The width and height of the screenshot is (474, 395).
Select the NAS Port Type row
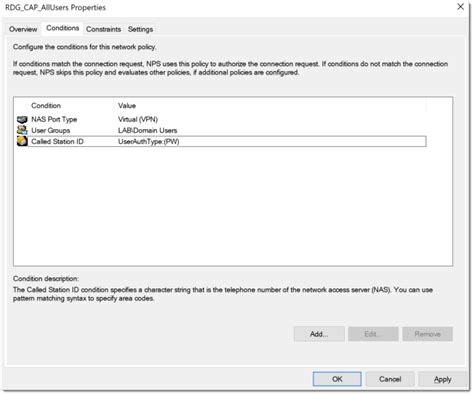(221, 119)
